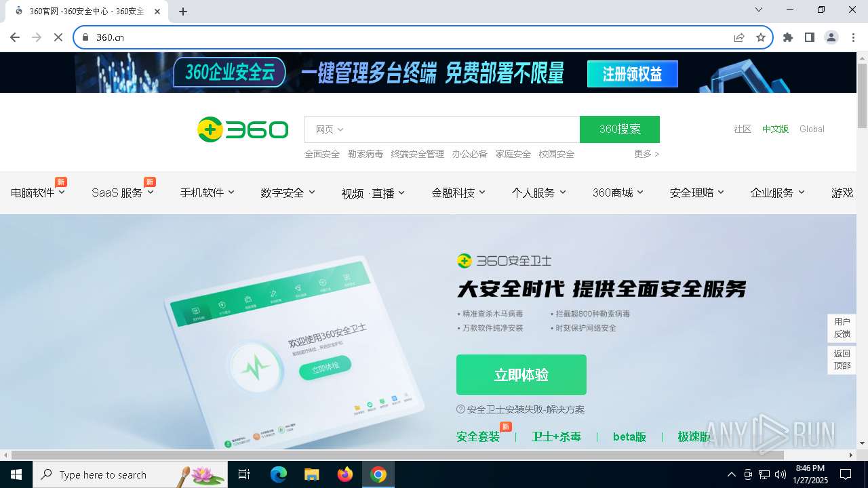The image size is (868, 488).
Task: Click the help icon beside 安全卫士安装失败
Action: click(461, 409)
